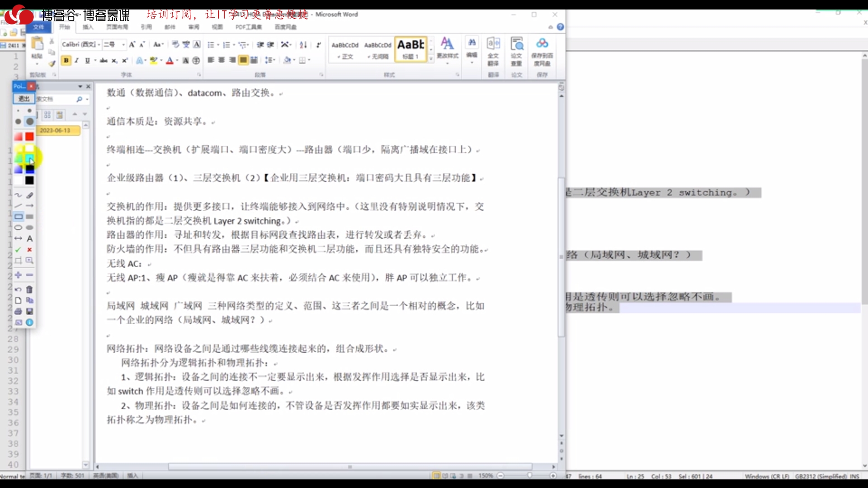
Task: Toggle align text right button
Action: click(x=232, y=60)
